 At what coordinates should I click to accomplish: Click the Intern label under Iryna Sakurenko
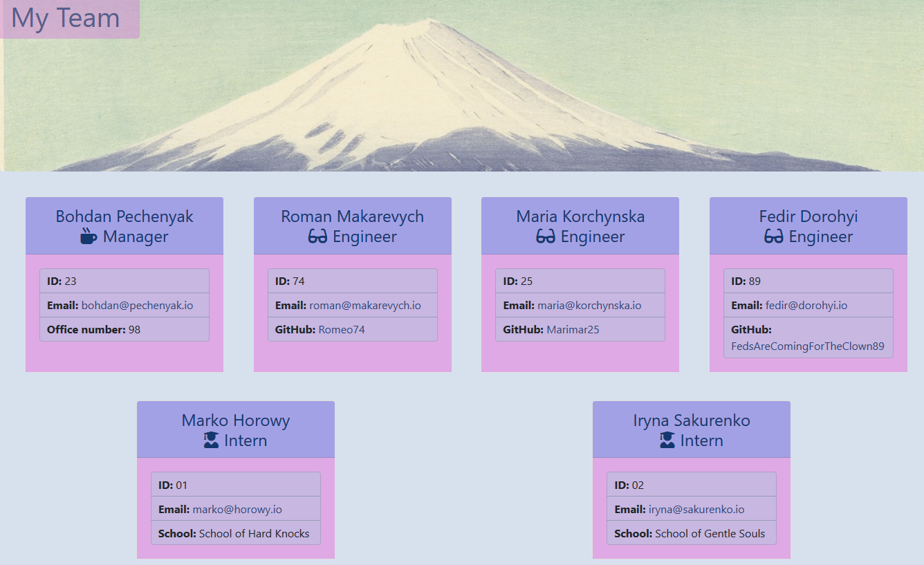[702, 441]
